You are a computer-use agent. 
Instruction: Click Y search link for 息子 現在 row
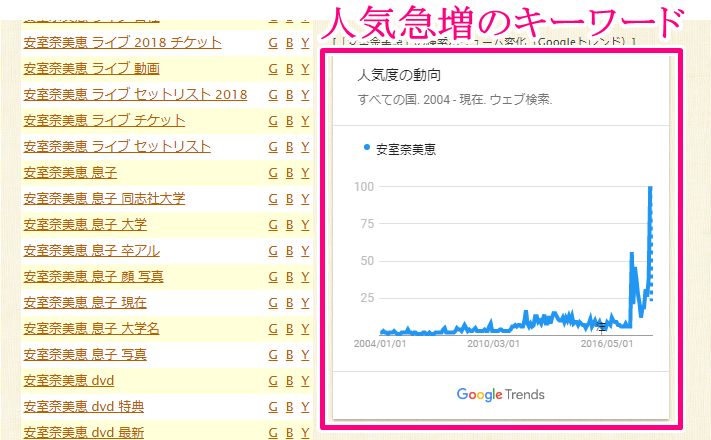coord(305,302)
